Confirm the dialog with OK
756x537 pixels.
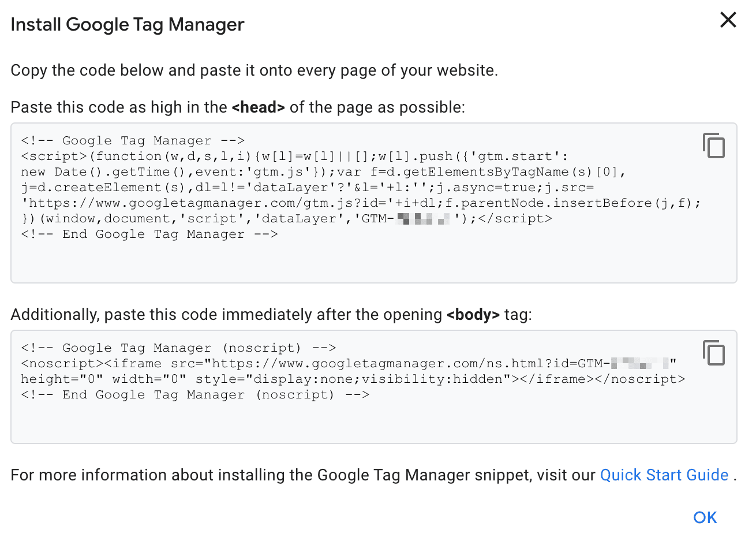(x=705, y=517)
